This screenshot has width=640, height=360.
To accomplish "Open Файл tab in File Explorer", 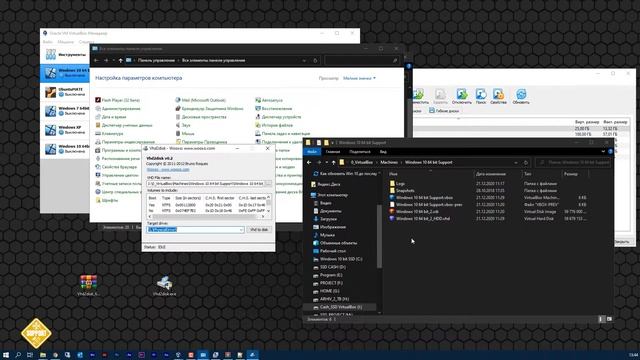I will click(x=312, y=151).
